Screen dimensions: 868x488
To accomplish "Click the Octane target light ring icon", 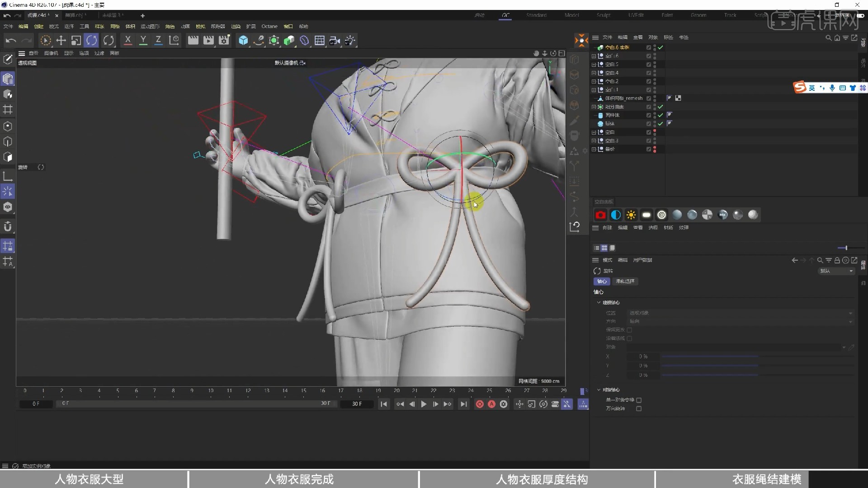I will (662, 215).
